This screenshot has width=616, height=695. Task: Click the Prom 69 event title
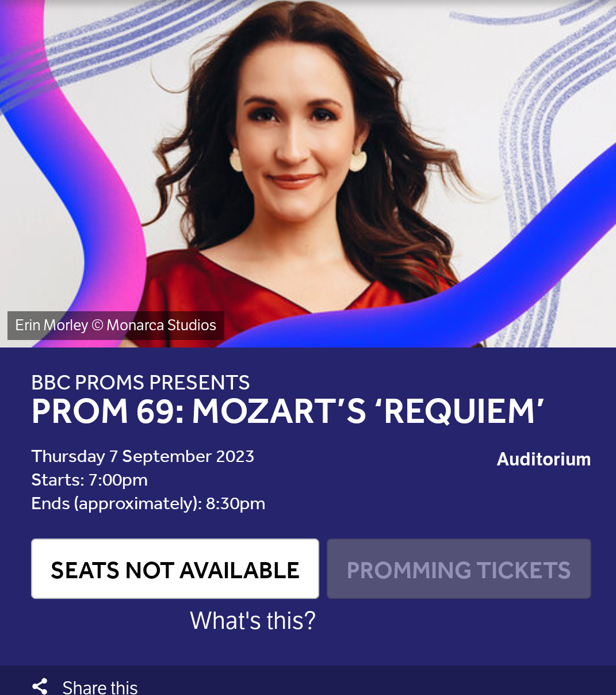(288, 411)
